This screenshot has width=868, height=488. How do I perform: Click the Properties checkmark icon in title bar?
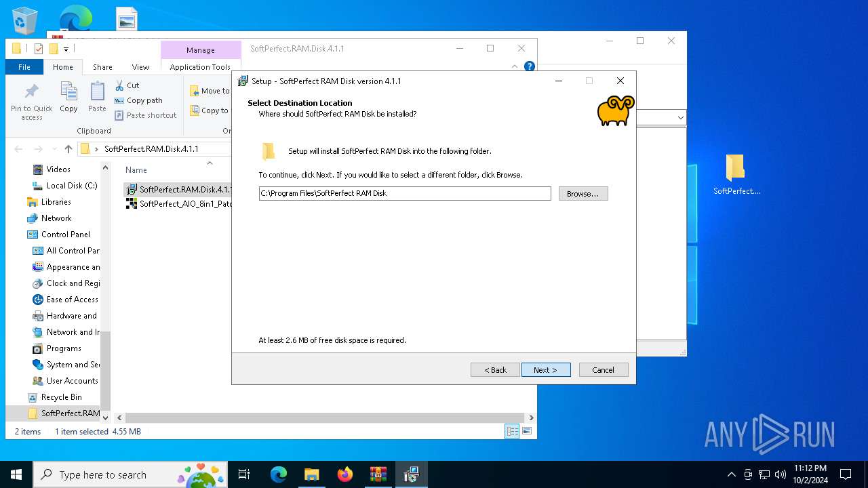tap(38, 49)
